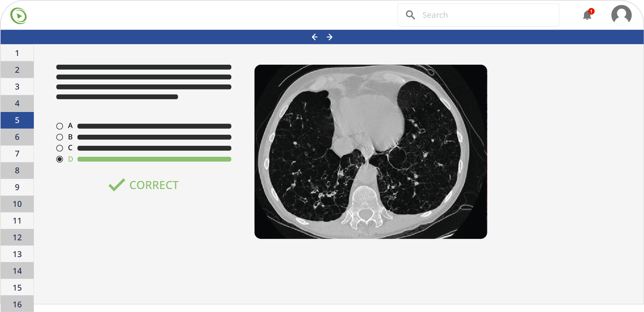This screenshot has width=644, height=312.
Task: Open notifications from the bell icon
Action: click(587, 15)
